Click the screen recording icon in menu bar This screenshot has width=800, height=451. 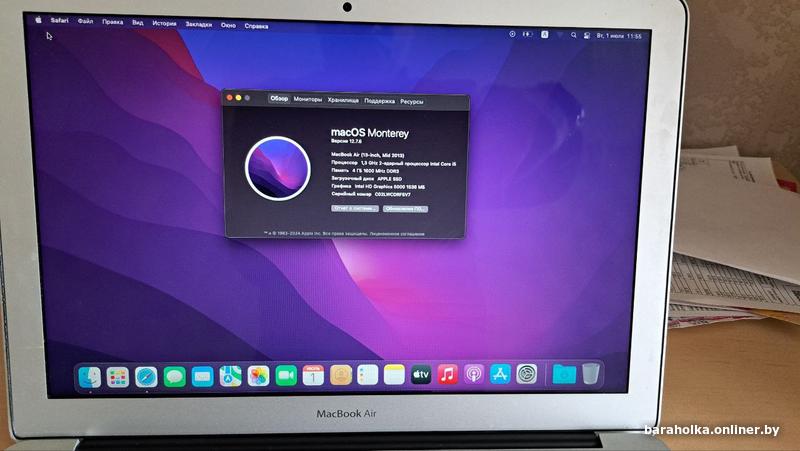(512, 34)
